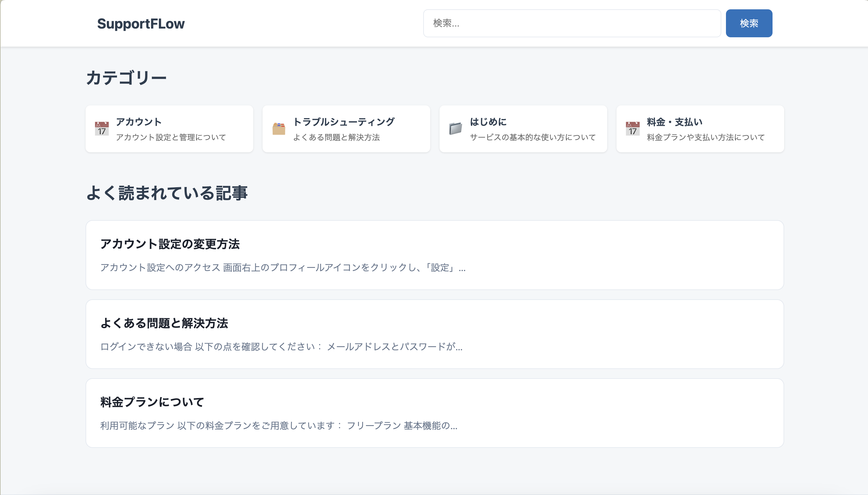
Task: Focus the 検索... search input field
Action: pyautogui.click(x=572, y=23)
